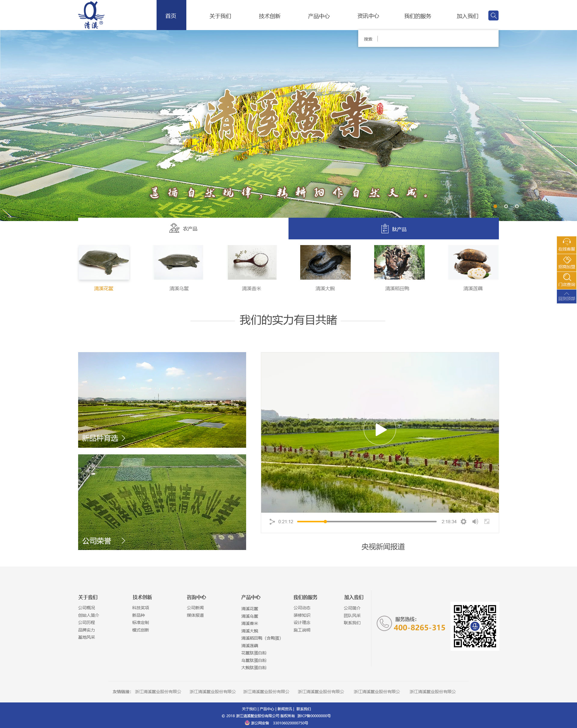Screen dimensions: 577x728
Task: Select the third banner carousel dot
Action: (x=517, y=206)
